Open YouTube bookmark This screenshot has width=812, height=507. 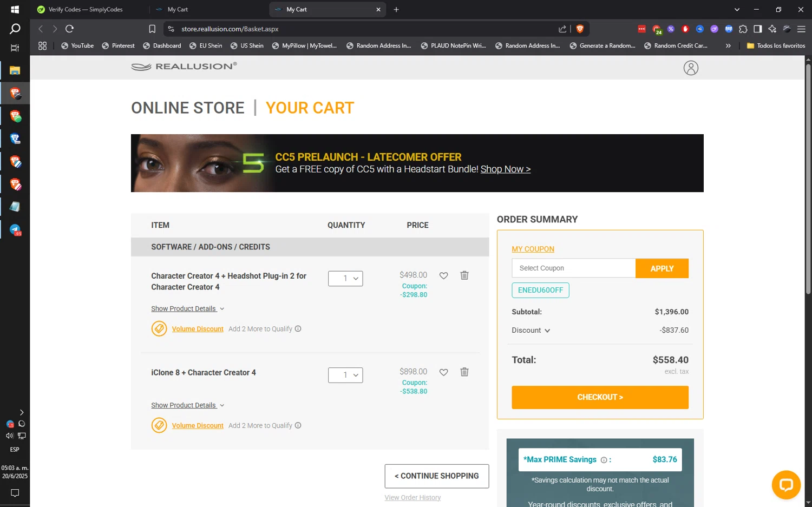pos(77,45)
